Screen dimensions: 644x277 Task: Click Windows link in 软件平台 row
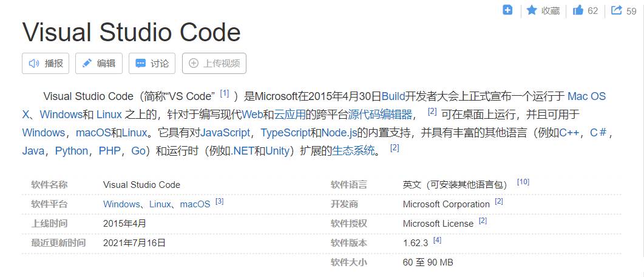pos(121,204)
